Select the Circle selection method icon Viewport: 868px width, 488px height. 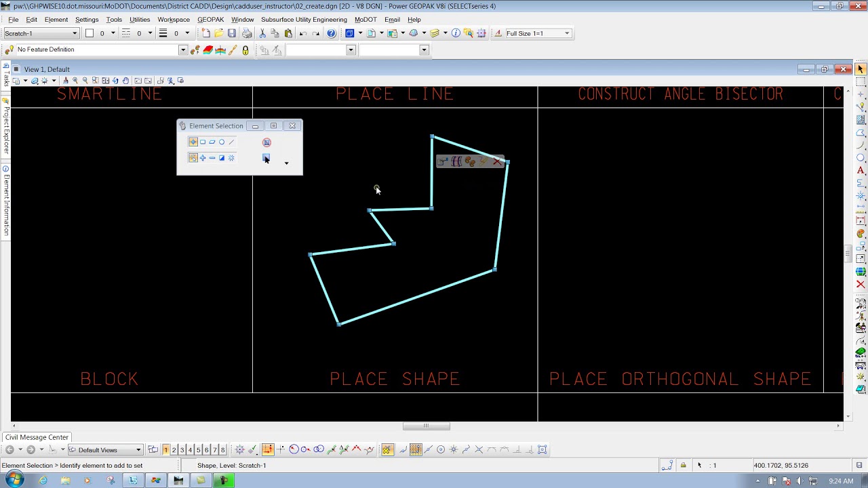point(222,142)
